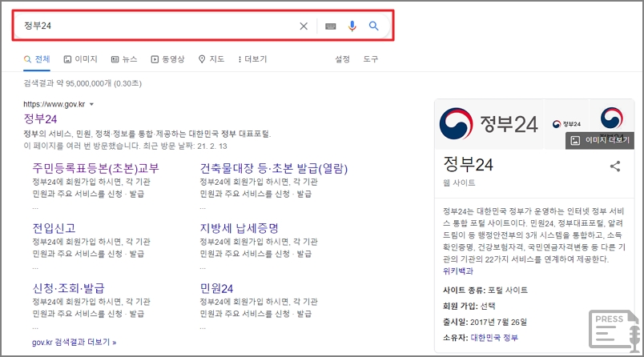Open the 위키백과 source link
This screenshot has width=644, height=357.
tap(458, 271)
